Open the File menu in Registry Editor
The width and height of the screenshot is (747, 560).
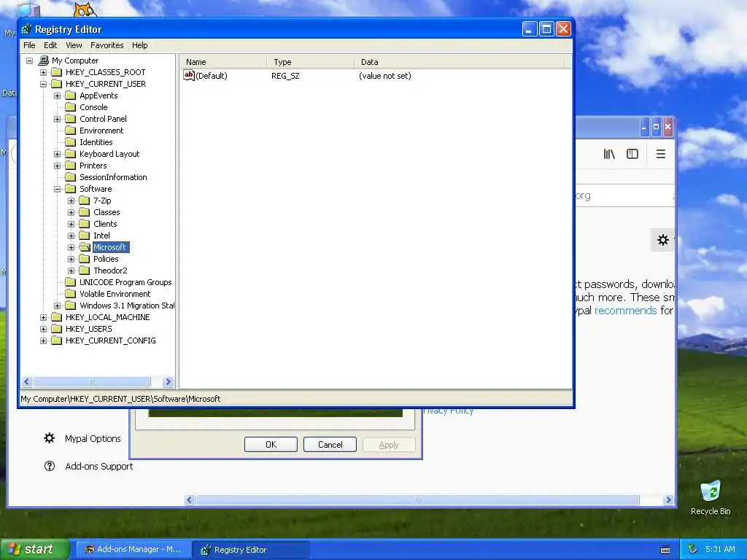point(29,45)
